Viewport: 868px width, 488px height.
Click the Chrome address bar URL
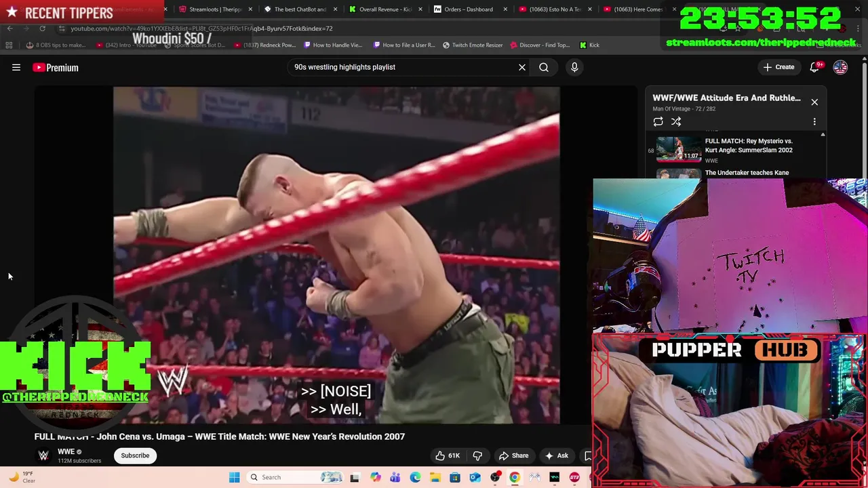tap(201, 28)
